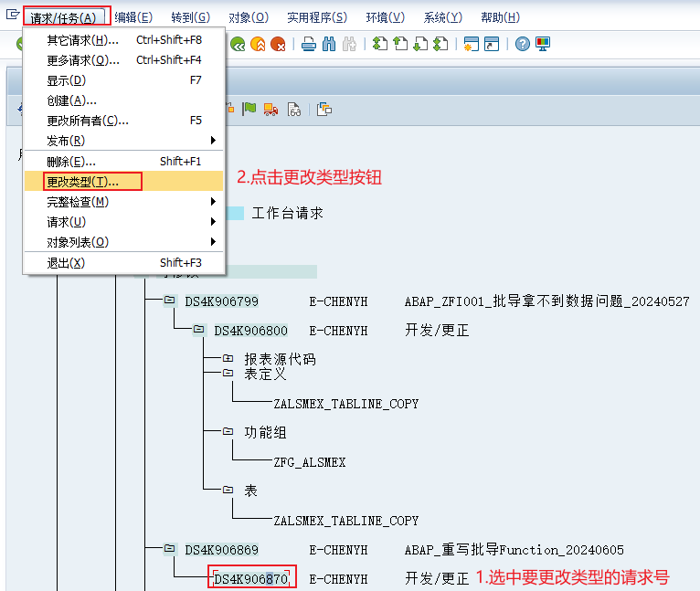Click the green flag icon
Viewport: 700px width, 591px height.
249,110
